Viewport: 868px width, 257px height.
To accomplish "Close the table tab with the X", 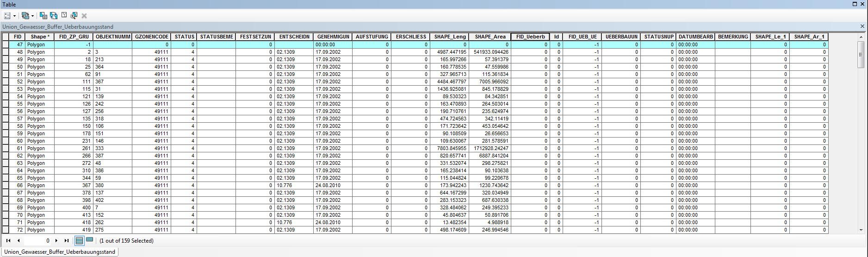I will click(862, 26).
